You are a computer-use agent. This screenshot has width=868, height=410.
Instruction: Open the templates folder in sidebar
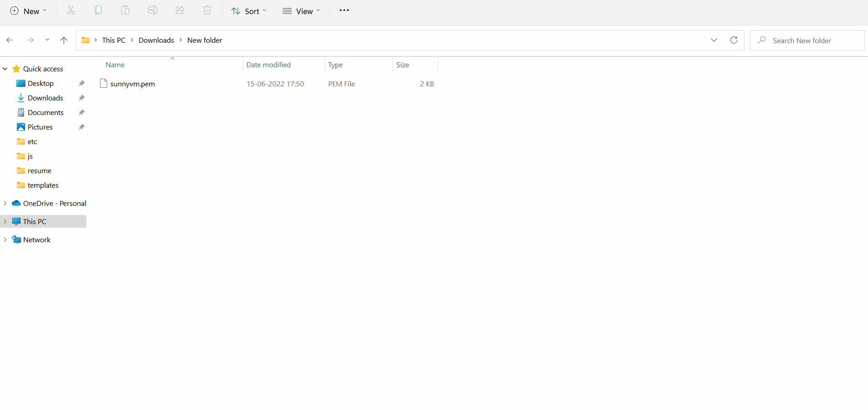(x=43, y=185)
